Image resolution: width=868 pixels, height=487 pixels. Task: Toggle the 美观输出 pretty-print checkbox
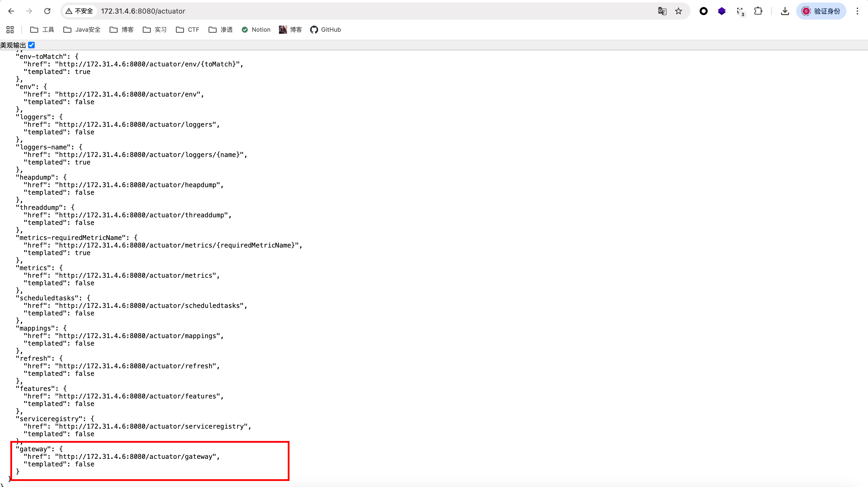point(32,45)
